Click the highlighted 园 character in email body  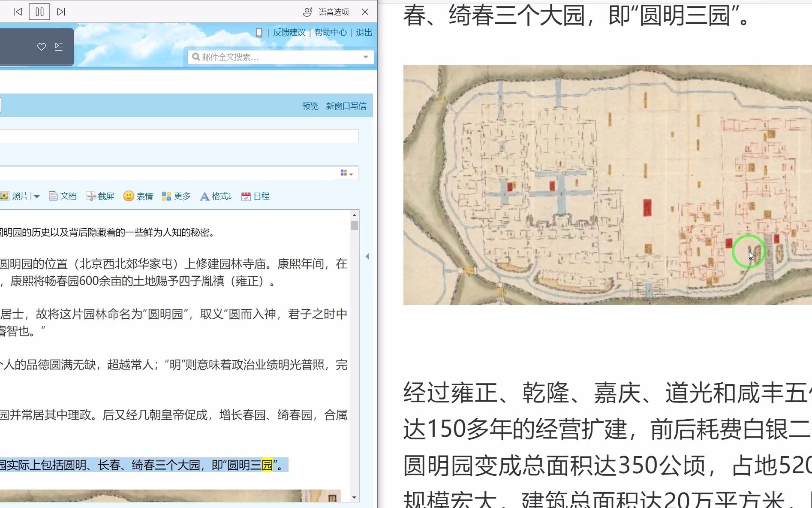(267, 465)
